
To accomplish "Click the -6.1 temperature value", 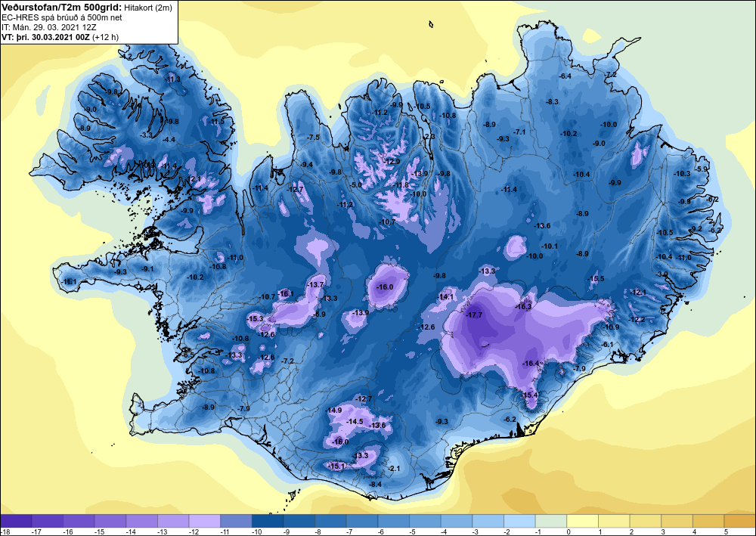I will pyautogui.click(x=608, y=344).
